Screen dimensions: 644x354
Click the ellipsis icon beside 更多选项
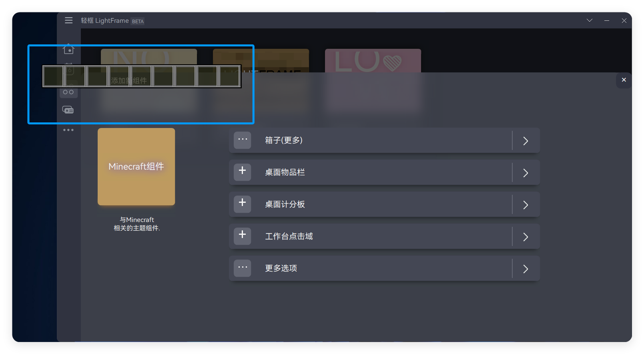pyautogui.click(x=243, y=268)
